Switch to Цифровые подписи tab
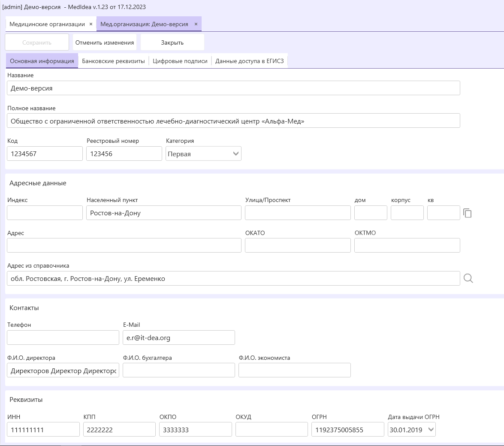 [180, 61]
